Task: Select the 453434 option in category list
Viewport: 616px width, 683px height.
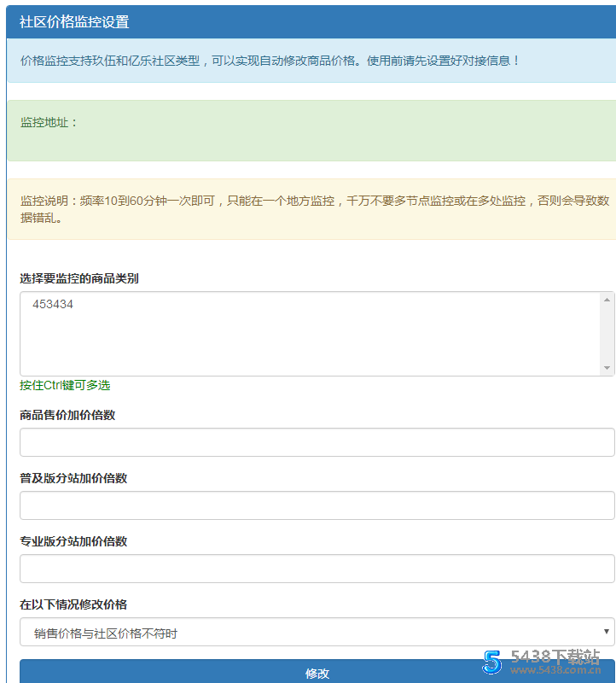Action: (53, 304)
